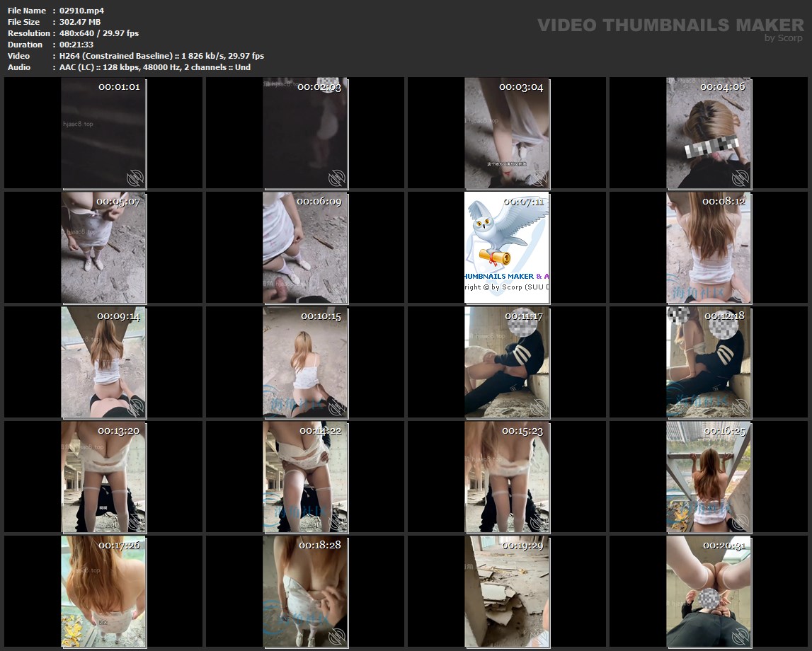Image resolution: width=812 pixels, height=651 pixels.
Task: Click the file size value 302.47 MB
Action: (x=80, y=22)
